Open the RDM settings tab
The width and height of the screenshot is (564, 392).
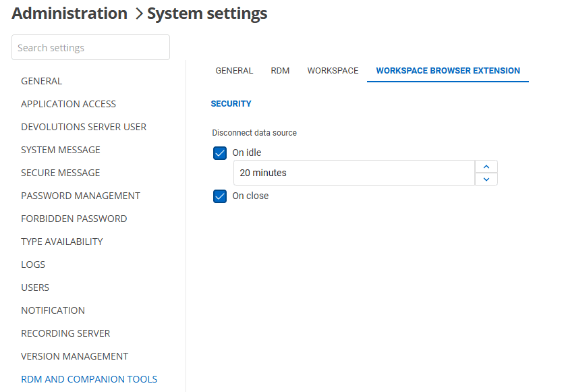[x=280, y=70]
